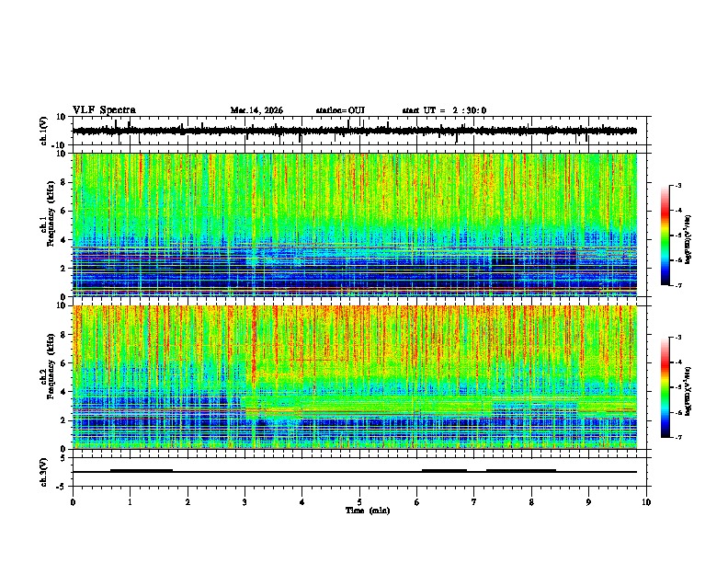Image resolution: width=728 pixels, height=563 pixels.
Task: Click the "8" kHz tick on ch.2 frequency axis
Action: pos(64,335)
